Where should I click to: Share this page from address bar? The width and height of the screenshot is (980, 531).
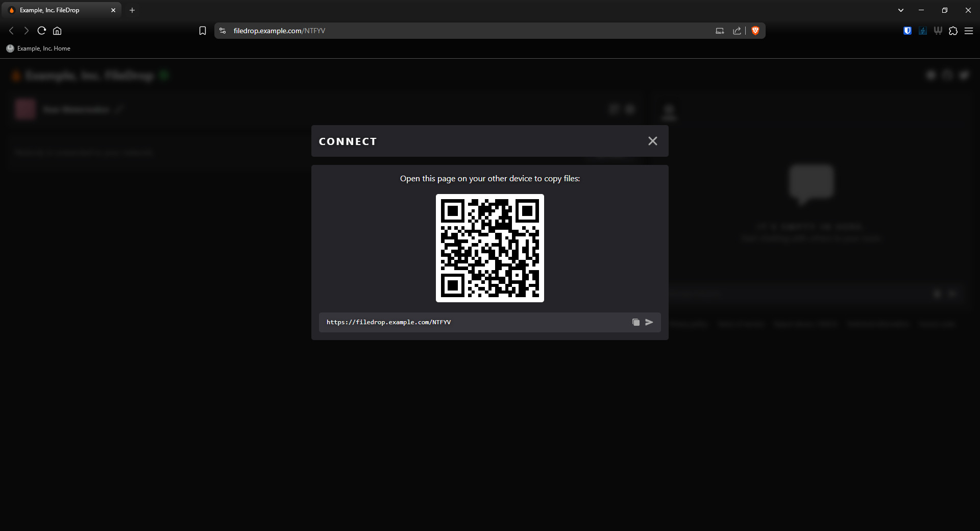737,31
